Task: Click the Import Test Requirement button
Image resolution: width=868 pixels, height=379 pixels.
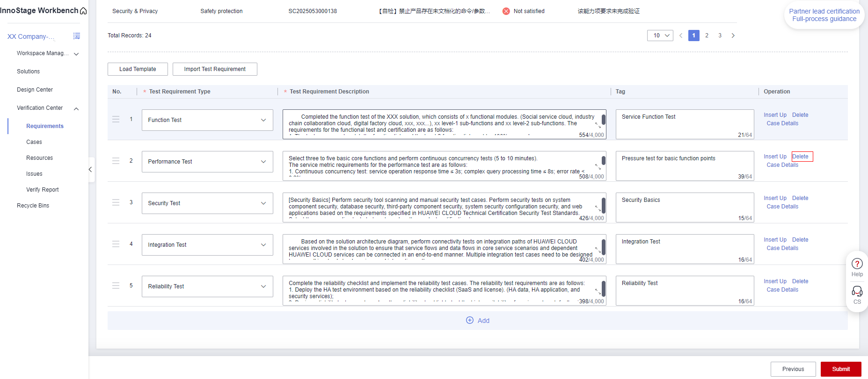Action: point(215,69)
